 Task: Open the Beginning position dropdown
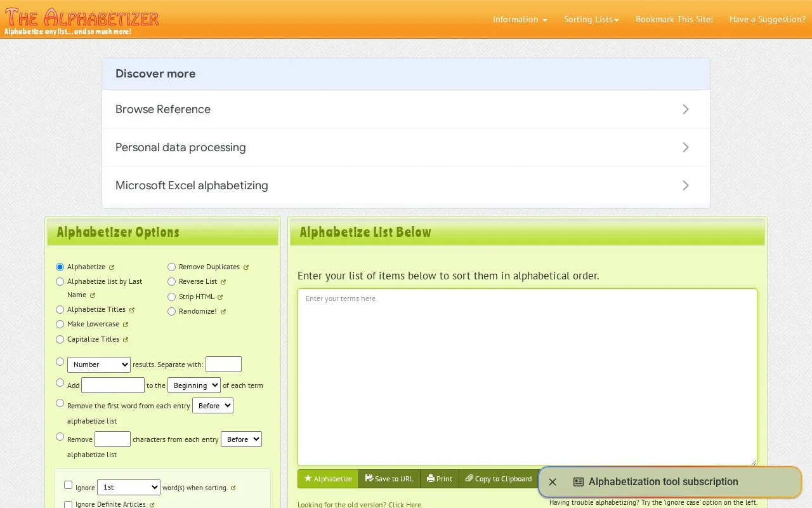point(194,385)
